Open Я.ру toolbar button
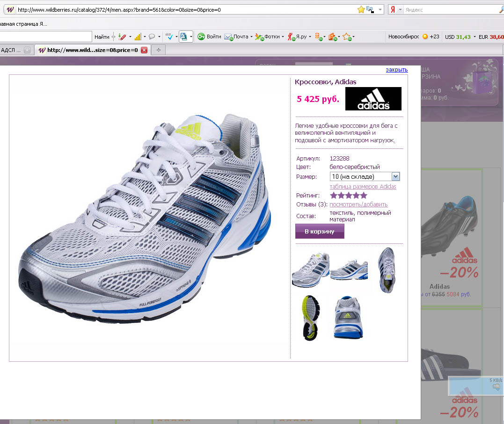504x424 pixels. click(x=297, y=37)
